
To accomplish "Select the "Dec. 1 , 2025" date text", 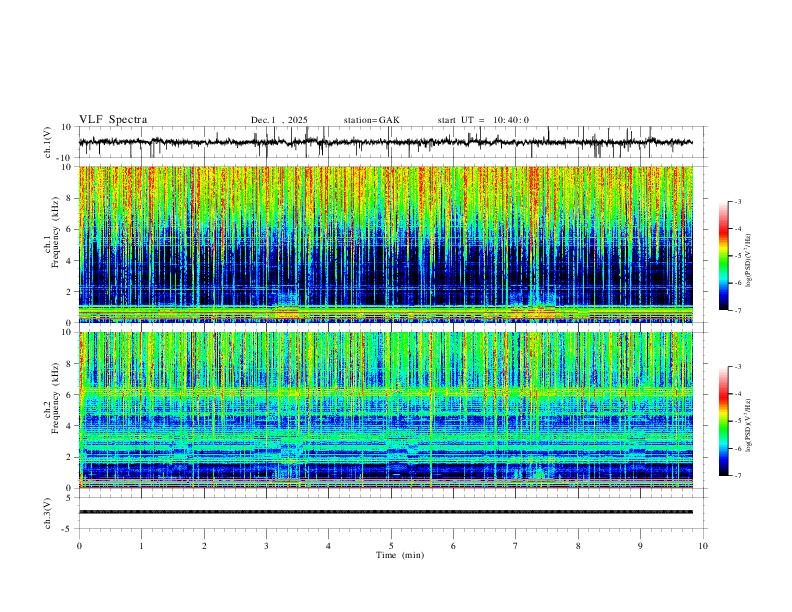I will [x=279, y=120].
